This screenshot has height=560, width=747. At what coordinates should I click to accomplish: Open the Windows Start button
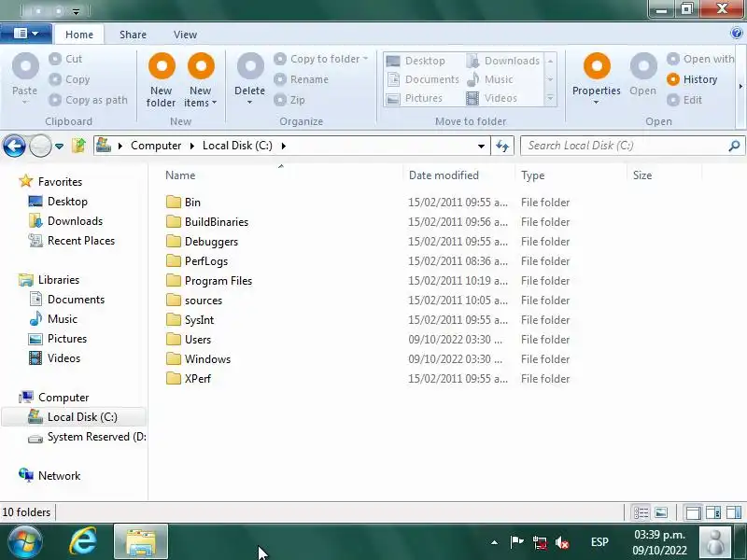point(24,542)
